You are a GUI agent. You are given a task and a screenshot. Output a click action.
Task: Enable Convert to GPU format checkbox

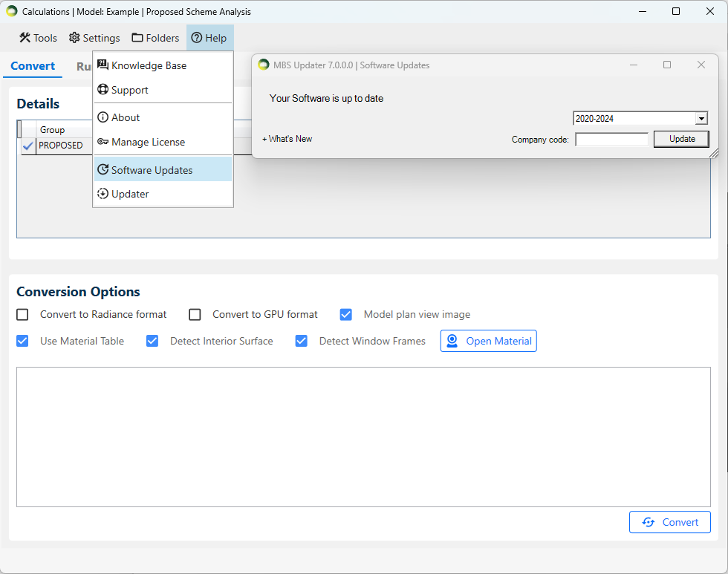pyautogui.click(x=195, y=314)
